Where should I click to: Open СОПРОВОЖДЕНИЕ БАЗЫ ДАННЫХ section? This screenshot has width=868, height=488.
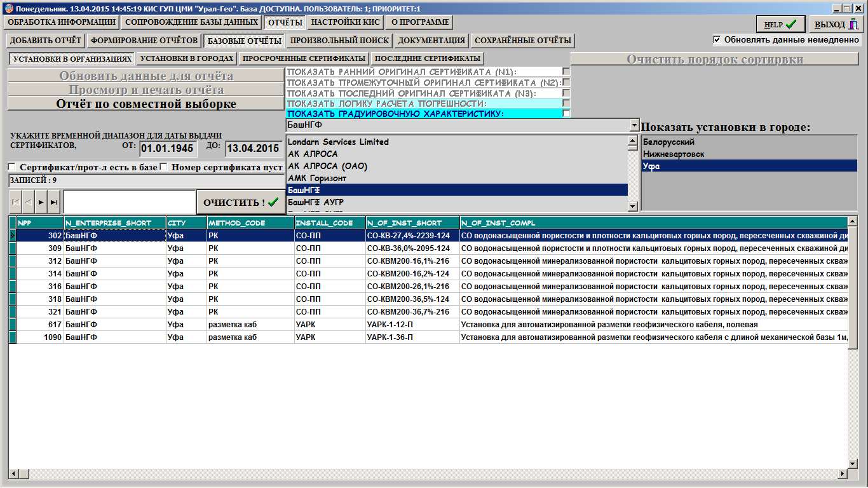coord(191,22)
